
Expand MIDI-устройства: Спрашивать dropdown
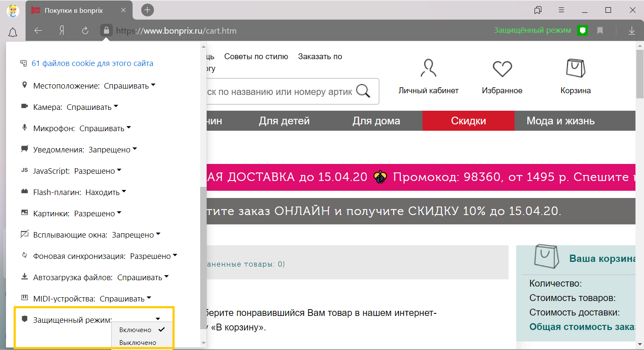[126, 298]
